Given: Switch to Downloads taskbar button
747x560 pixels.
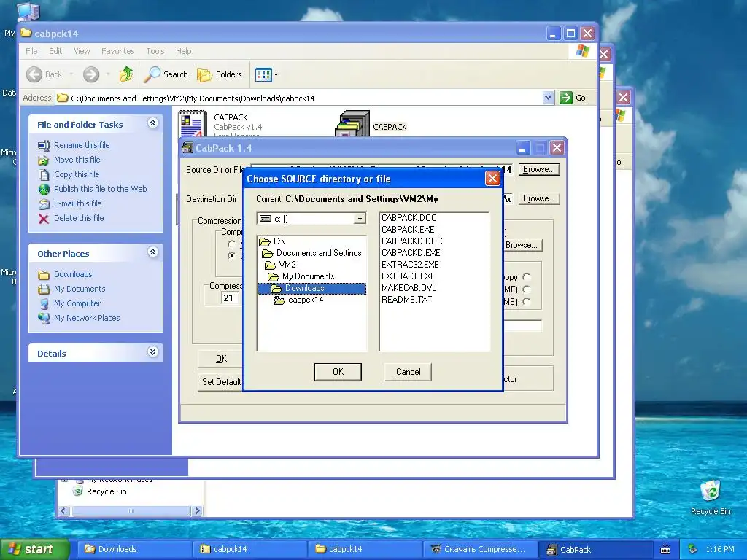Looking at the screenshot, I should tap(135, 549).
